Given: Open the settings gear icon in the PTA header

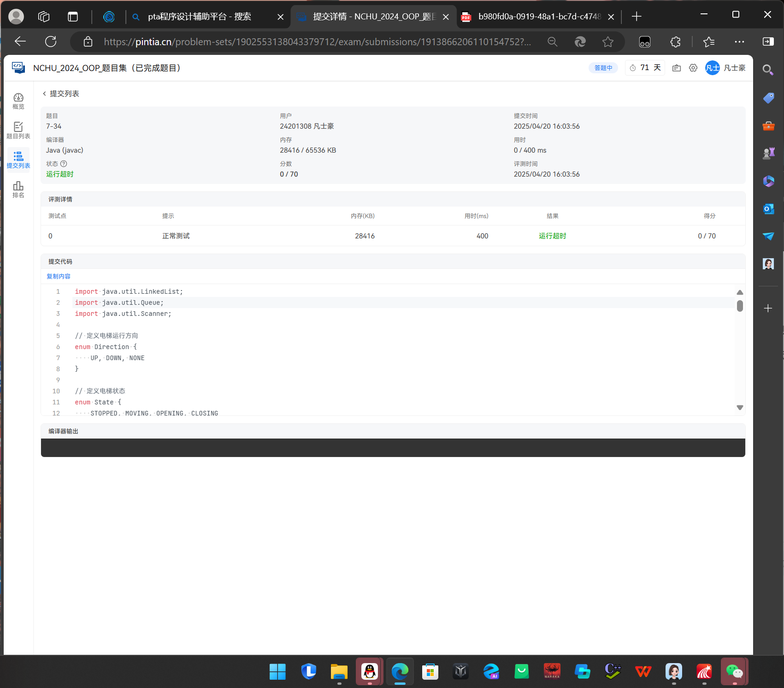Looking at the screenshot, I should pos(693,68).
